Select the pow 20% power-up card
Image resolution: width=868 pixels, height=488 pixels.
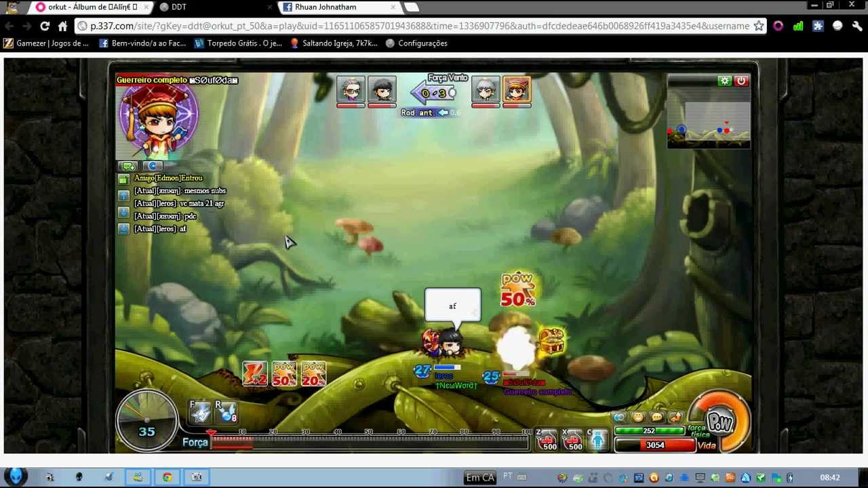(313, 373)
